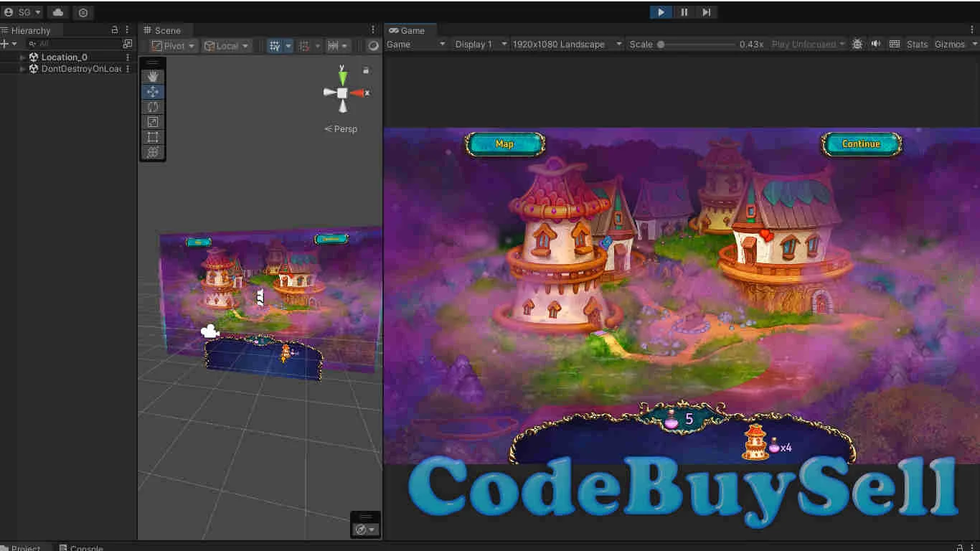The width and height of the screenshot is (980, 551).
Task: Select the Rect transform tool
Action: [152, 137]
